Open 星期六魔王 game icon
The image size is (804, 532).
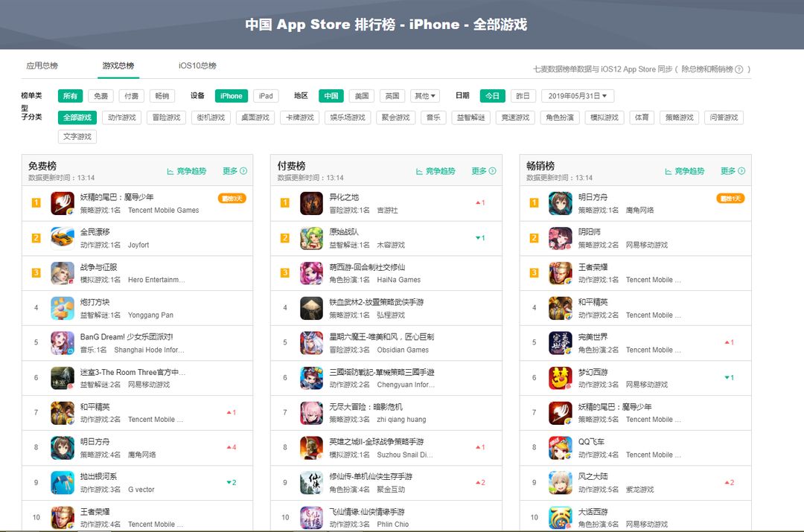(x=311, y=343)
